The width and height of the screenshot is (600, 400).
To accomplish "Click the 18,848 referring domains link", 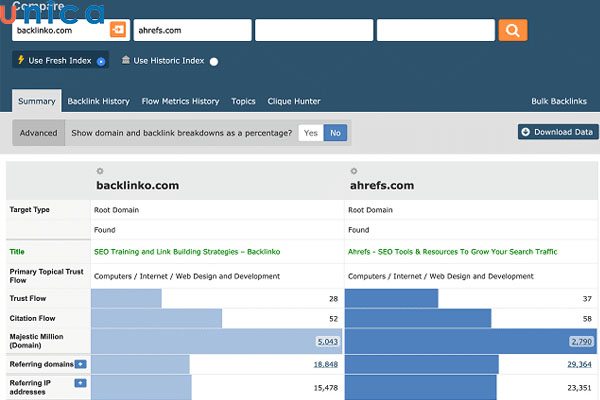I will point(326,364).
